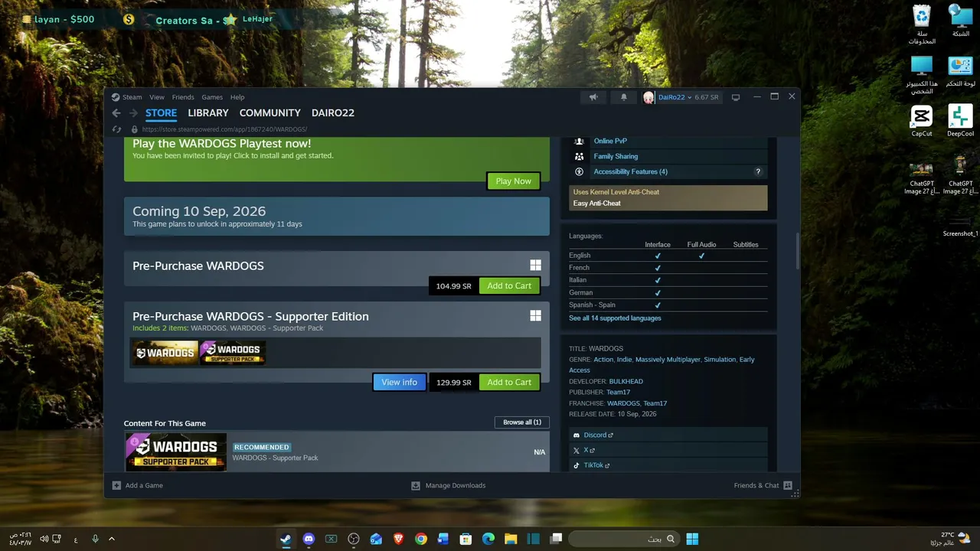Switch to the COMMUNITY tab
The height and width of the screenshot is (551, 980).
tap(269, 112)
